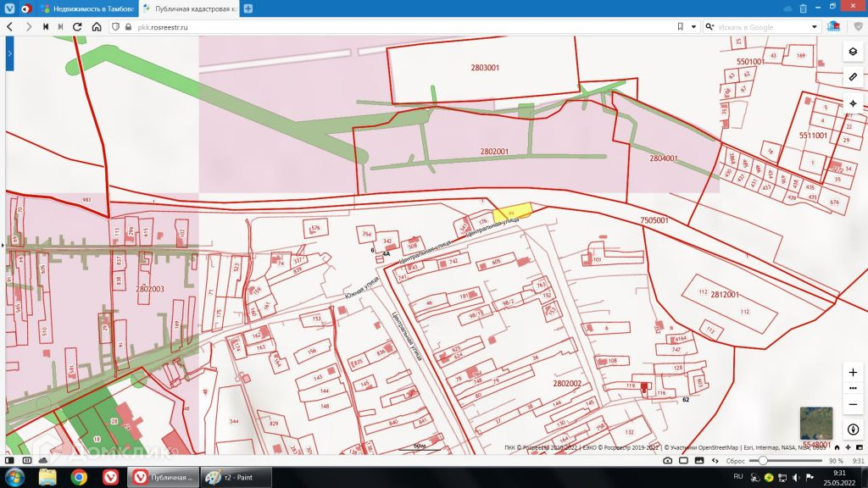Expand the search history dropdown arrow

tap(815, 26)
